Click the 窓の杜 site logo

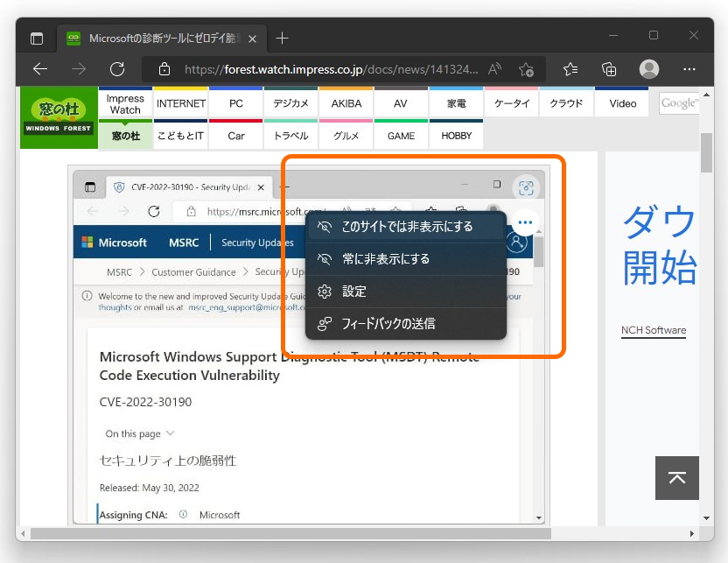(58, 117)
